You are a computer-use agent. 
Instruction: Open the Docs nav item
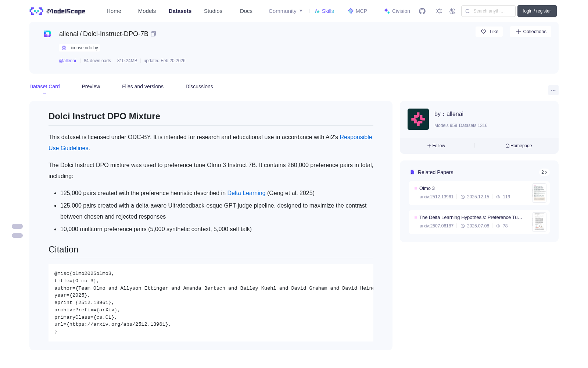click(246, 11)
